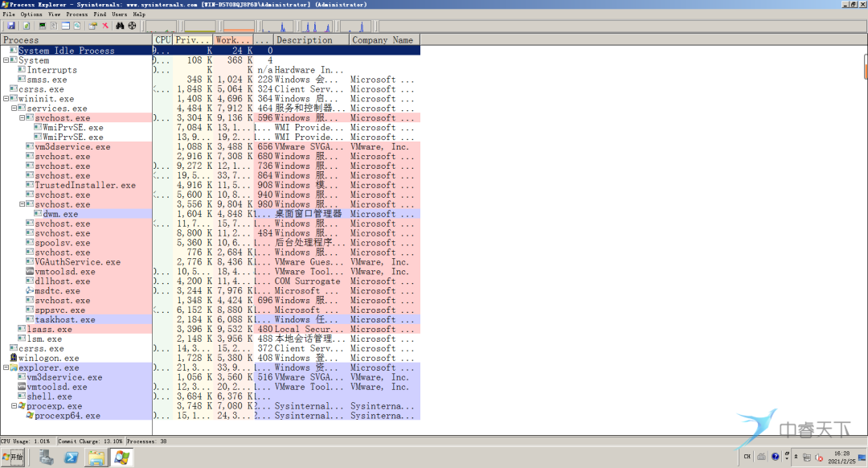This screenshot has height=468, width=868.
Task: Click the explorer.exe folder icon
Action: click(x=14, y=367)
